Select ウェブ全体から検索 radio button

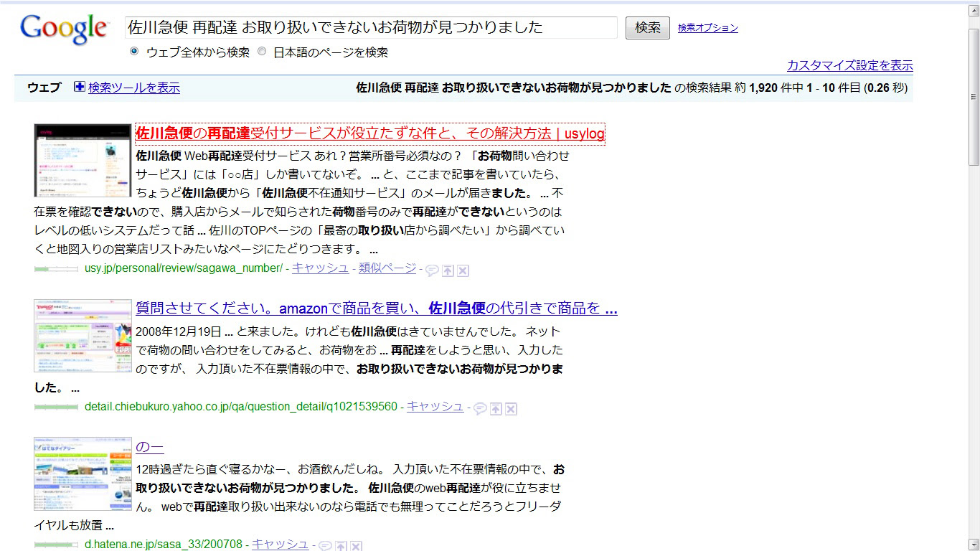[134, 52]
